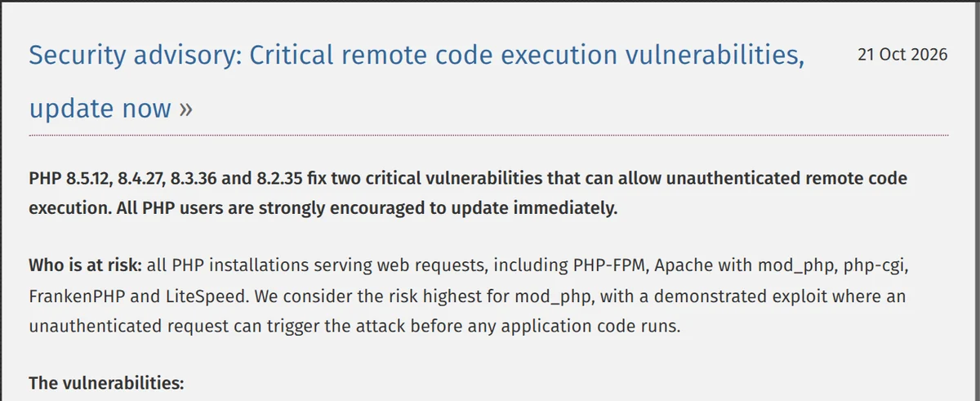Click "The vulnerabilities:" heading
This screenshot has width=980, height=401.
point(107,382)
